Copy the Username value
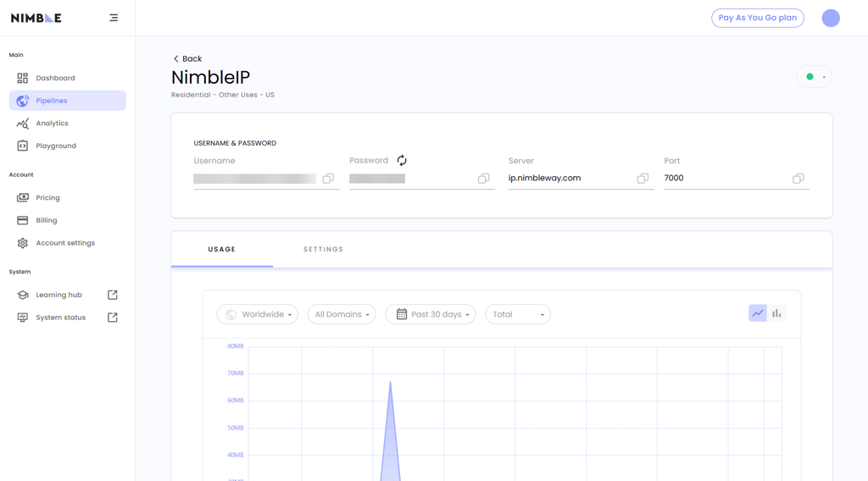868x481 pixels. pyautogui.click(x=328, y=178)
